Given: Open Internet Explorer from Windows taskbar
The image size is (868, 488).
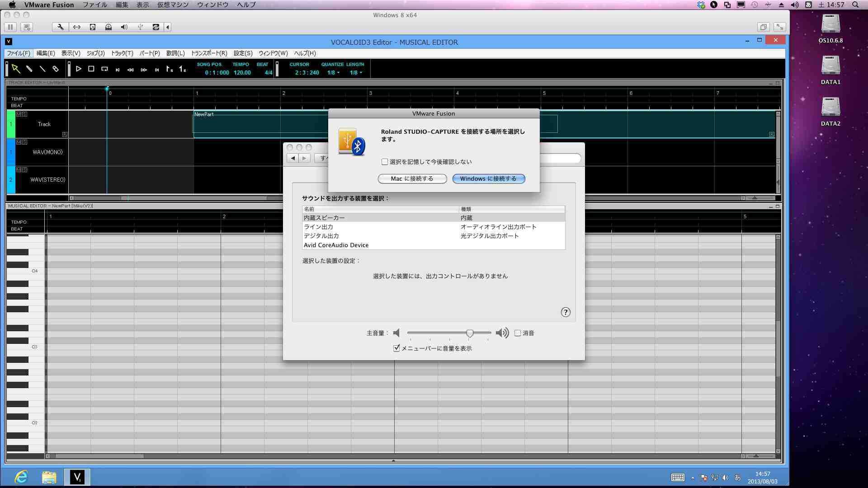Looking at the screenshot, I should 21,477.
